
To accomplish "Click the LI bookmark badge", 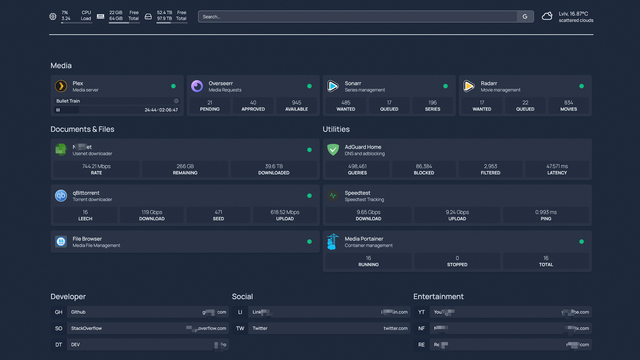I will click(x=240, y=312).
